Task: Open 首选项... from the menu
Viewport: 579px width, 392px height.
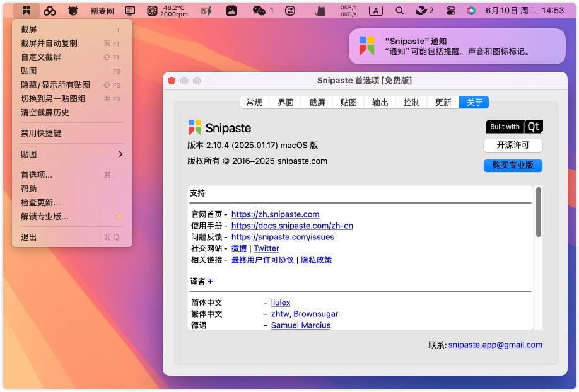Action: click(72, 175)
